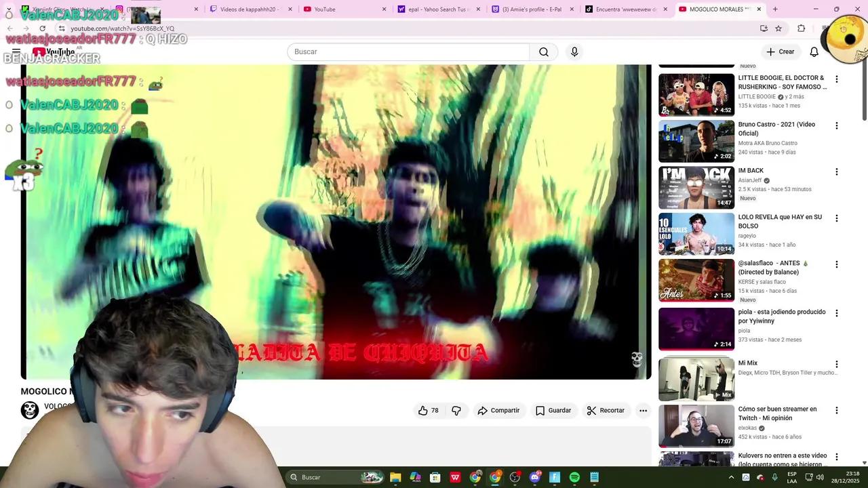Image resolution: width=868 pixels, height=488 pixels.
Task: Open Bruno Castro 2021 video thumbnail
Action: [696, 141]
